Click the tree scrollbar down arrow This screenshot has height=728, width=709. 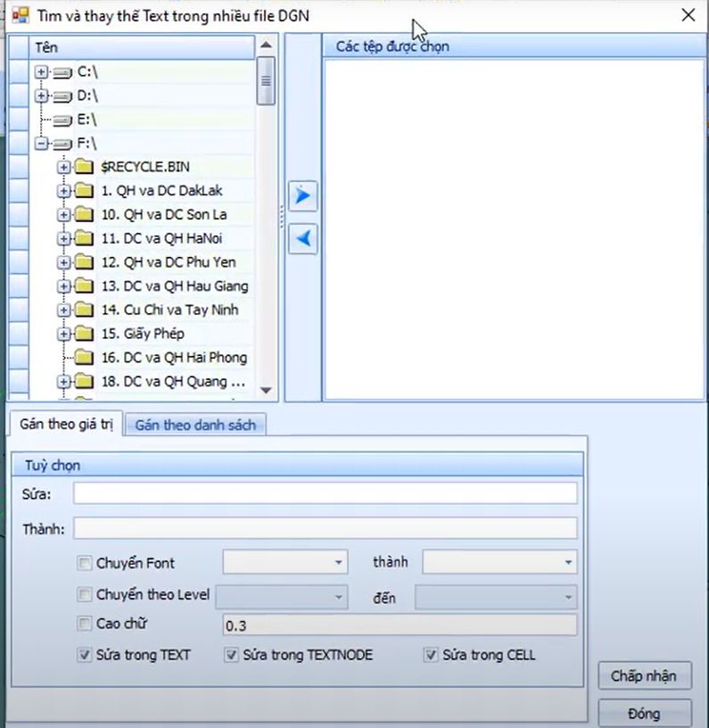[x=266, y=390]
